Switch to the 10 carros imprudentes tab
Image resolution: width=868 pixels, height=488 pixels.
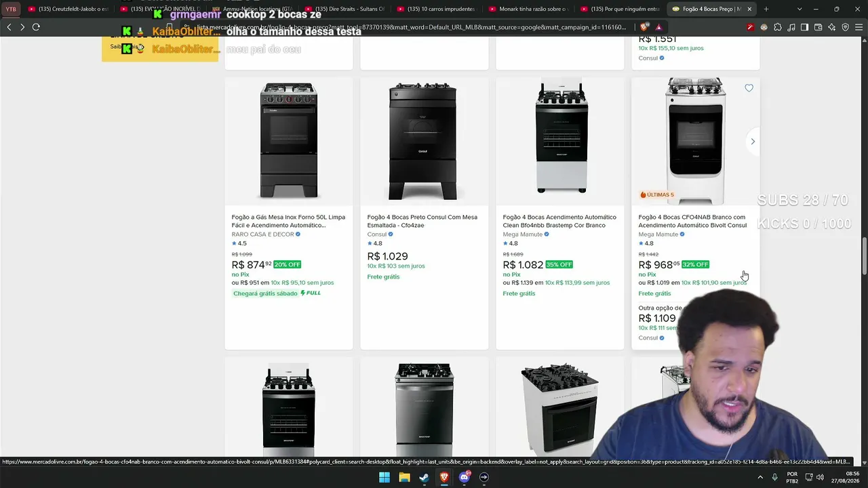(x=437, y=9)
